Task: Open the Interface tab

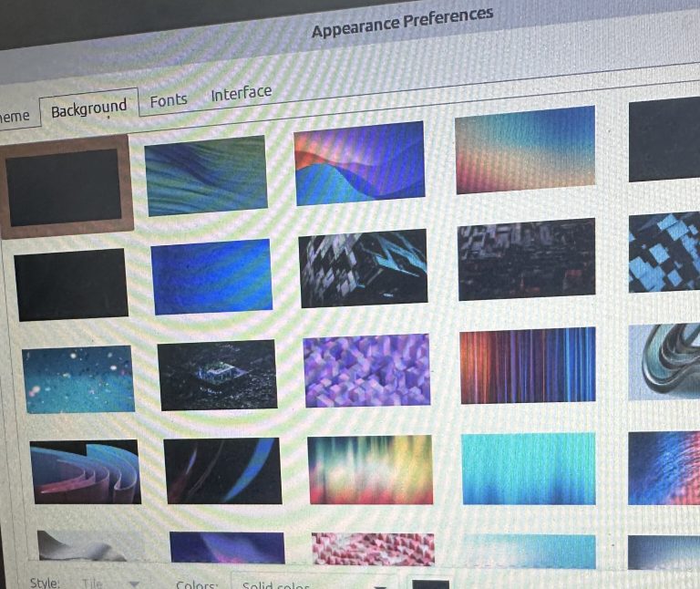Action: click(x=241, y=93)
